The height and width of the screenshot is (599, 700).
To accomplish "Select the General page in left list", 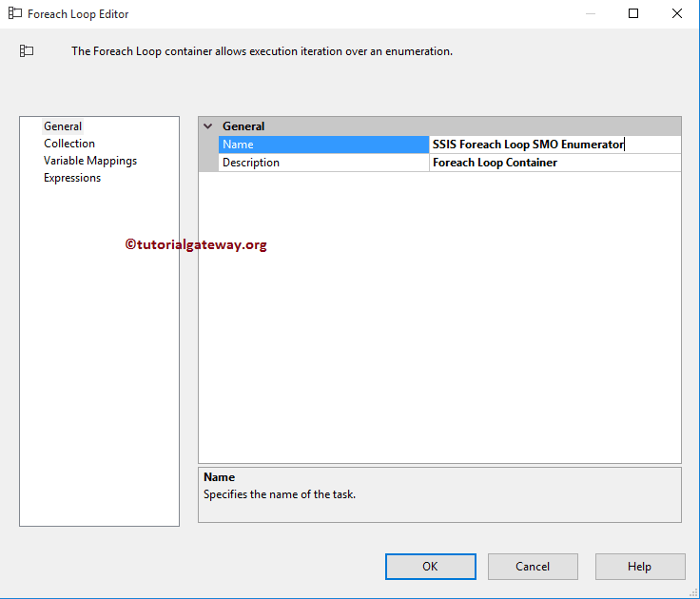I will pyautogui.click(x=63, y=126).
